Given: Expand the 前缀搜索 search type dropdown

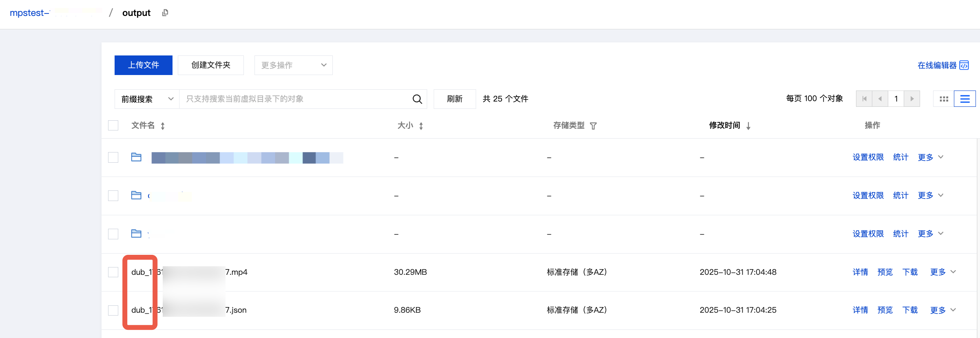Looking at the screenshot, I should (x=147, y=99).
